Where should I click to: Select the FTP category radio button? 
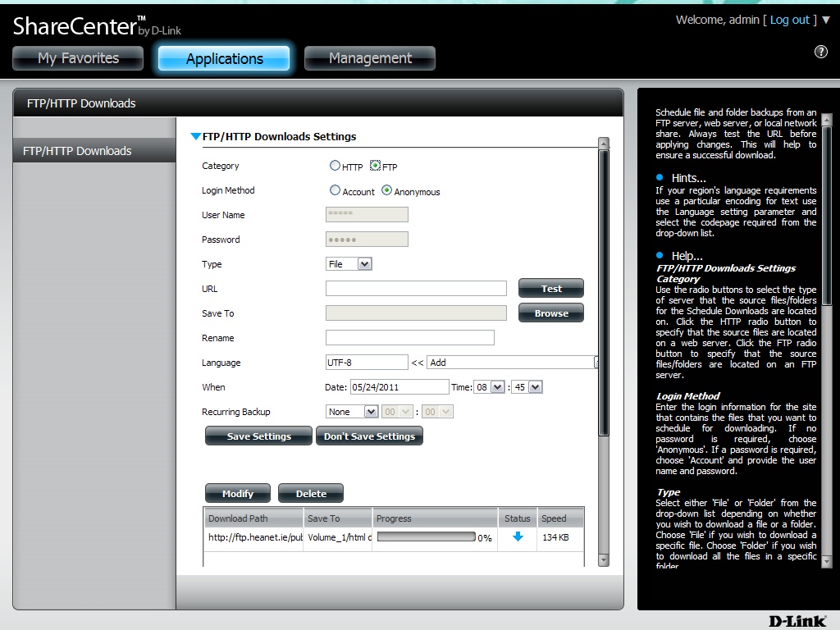click(375, 166)
